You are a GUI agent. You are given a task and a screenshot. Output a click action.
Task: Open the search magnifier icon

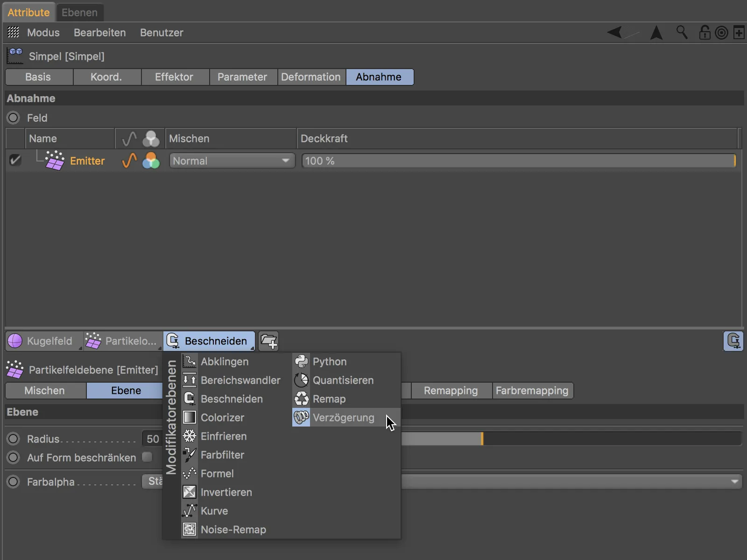click(682, 32)
